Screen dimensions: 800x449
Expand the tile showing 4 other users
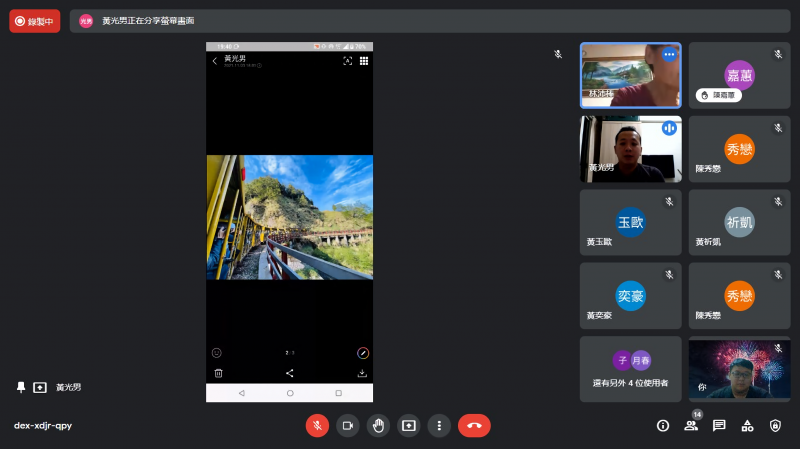point(630,369)
